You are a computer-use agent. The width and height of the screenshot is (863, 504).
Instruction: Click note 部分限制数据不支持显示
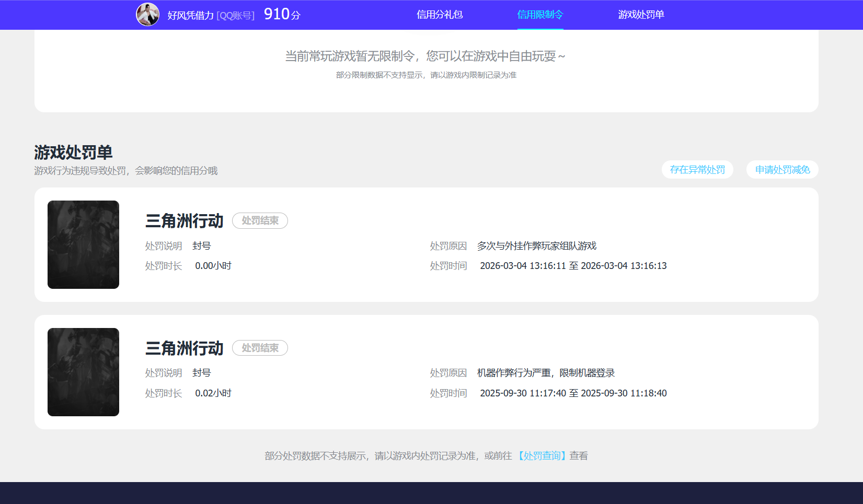(x=426, y=75)
